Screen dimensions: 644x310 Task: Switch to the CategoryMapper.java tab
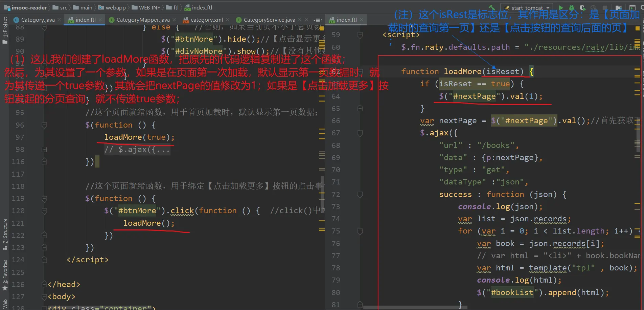pos(143,20)
